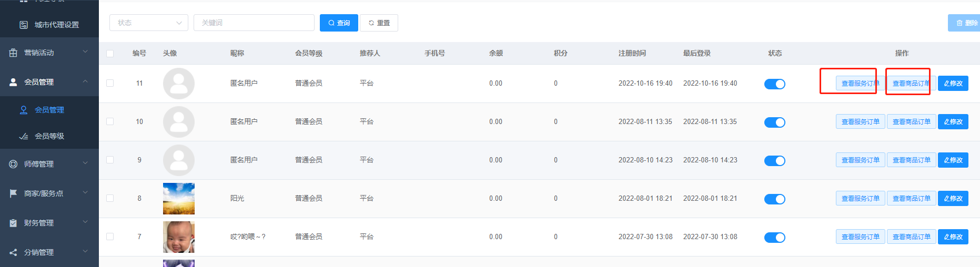Expand the 营销活动 menu chevron

pos(85,52)
